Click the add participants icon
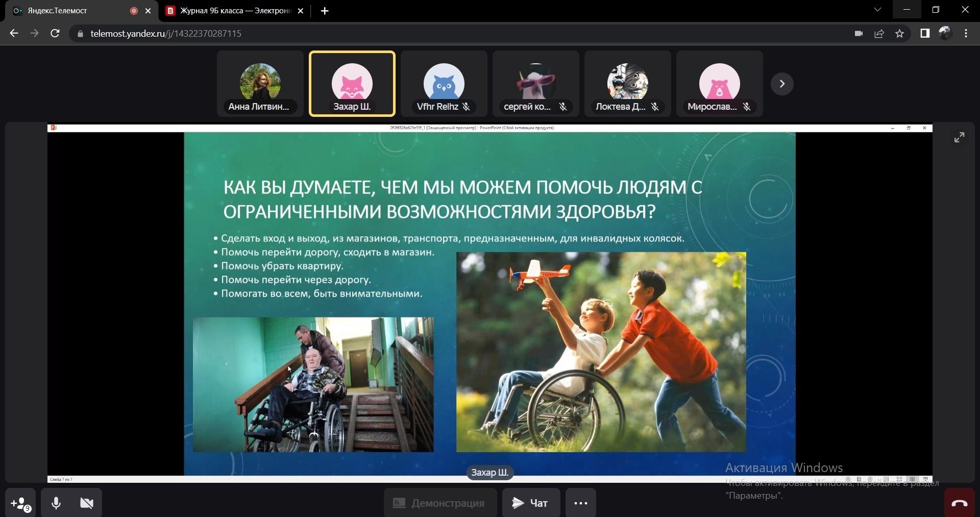This screenshot has height=517, width=980. 20,503
